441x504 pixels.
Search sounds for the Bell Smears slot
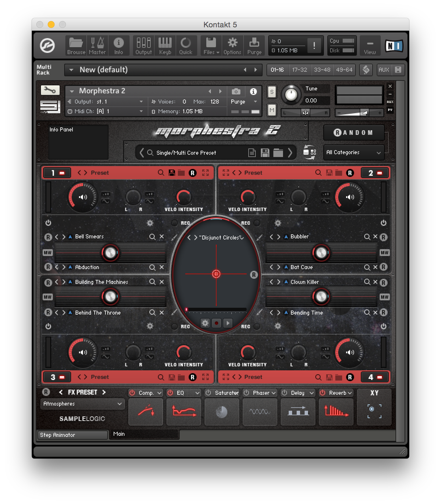click(x=152, y=237)
